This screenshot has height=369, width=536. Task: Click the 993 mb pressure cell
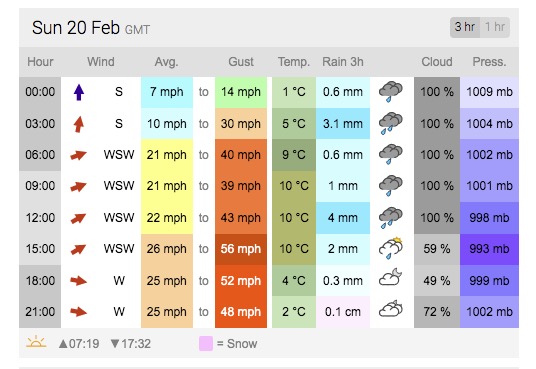(489, 249)
